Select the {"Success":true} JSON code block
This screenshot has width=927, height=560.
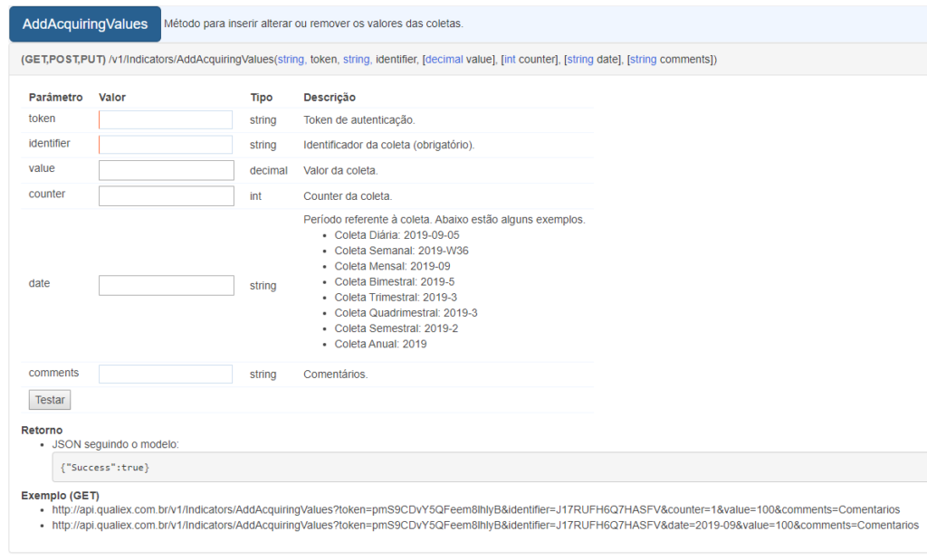(490, 467)
